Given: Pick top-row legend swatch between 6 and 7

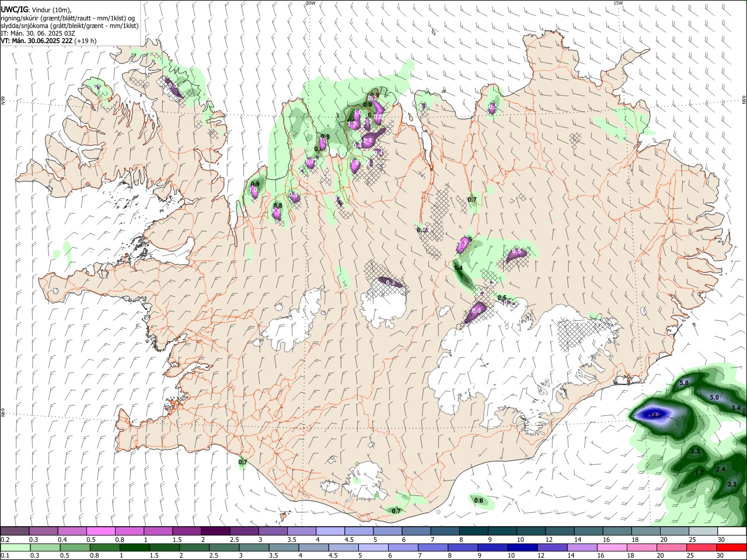Looking at the screenshot, I should pyautogui.click(x=416, y=531).
